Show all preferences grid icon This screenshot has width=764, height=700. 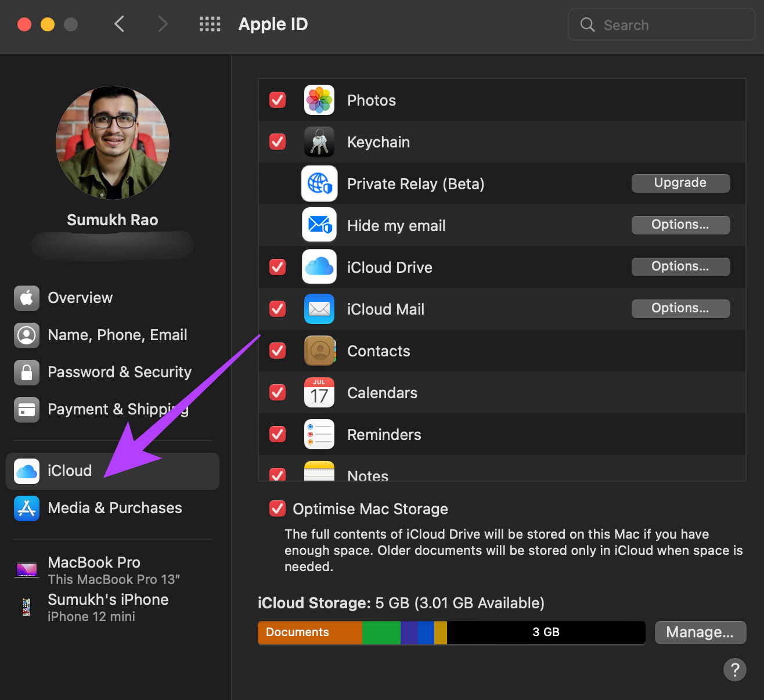(x=210, y=24)
